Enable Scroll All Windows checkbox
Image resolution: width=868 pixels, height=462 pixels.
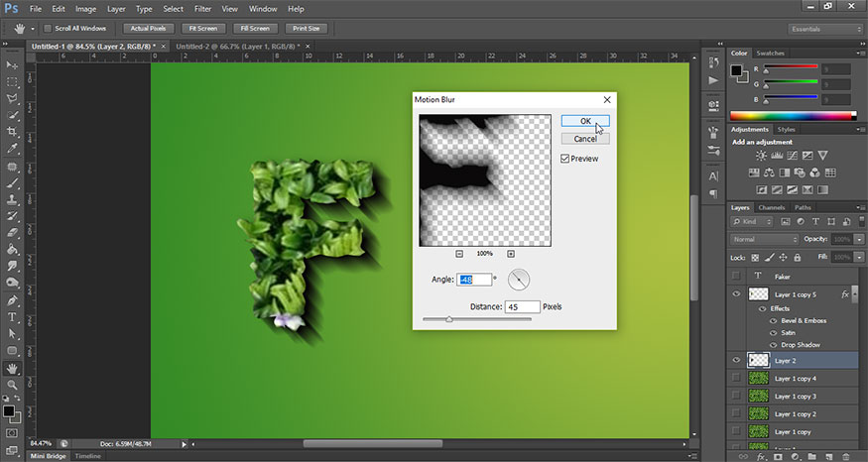click(x=49, y=29)
